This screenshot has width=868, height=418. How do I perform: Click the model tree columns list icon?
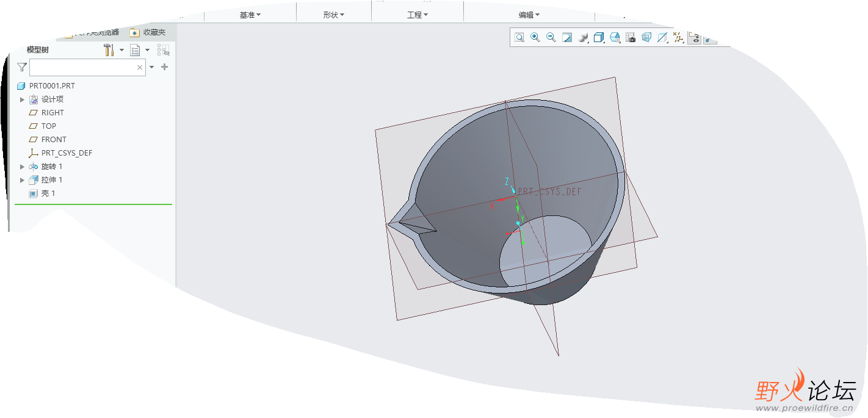point(135,50)
